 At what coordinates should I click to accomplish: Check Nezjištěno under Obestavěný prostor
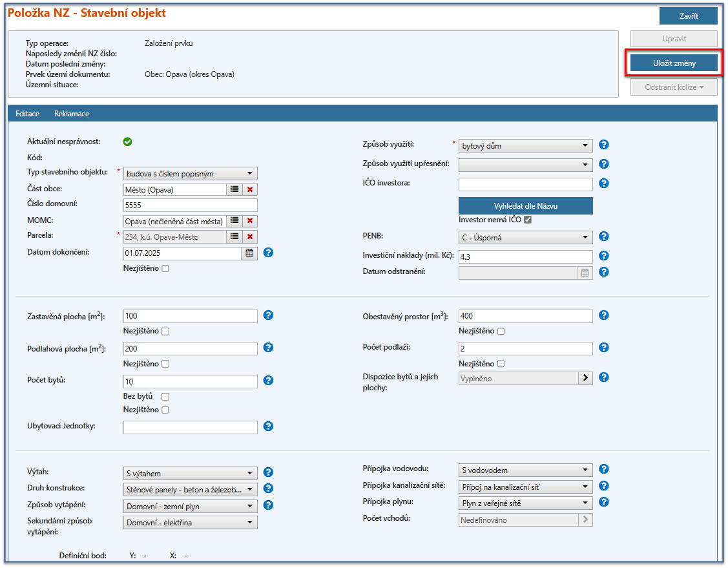pos(501,331)
